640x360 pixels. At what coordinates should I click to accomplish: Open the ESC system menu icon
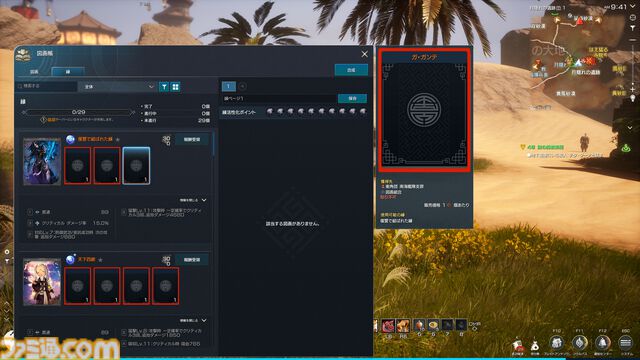click(626, 343)
